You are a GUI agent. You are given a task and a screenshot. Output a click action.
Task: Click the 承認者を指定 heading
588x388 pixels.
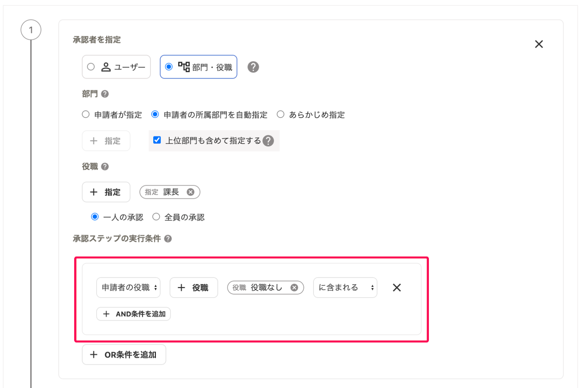[97, 40]
